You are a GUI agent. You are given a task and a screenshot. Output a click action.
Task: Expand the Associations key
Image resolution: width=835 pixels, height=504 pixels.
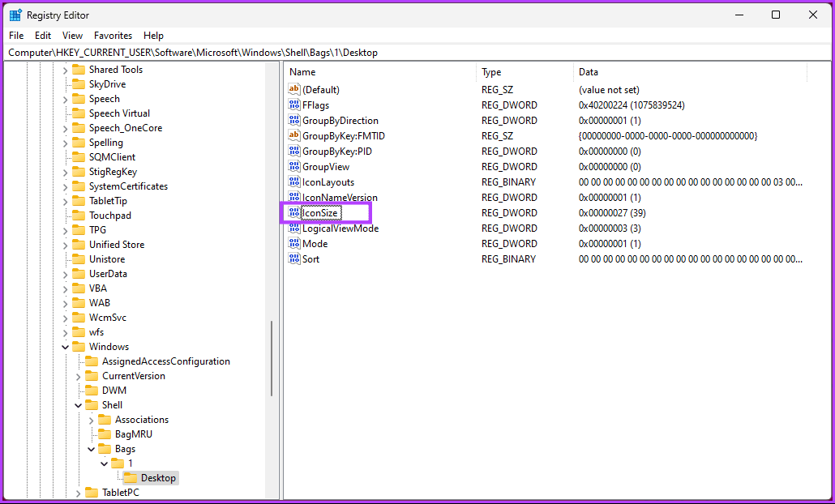click(x=92, y=420)
